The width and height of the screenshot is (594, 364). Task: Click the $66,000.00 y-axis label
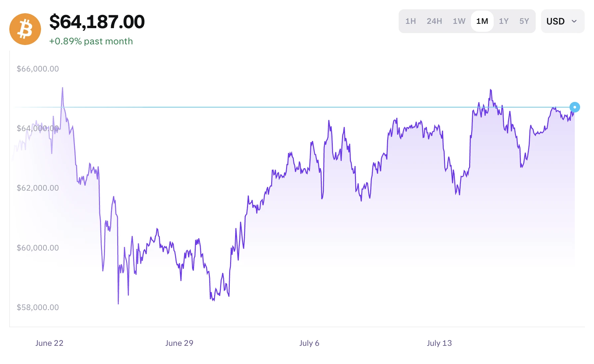[x=38, y=69]
